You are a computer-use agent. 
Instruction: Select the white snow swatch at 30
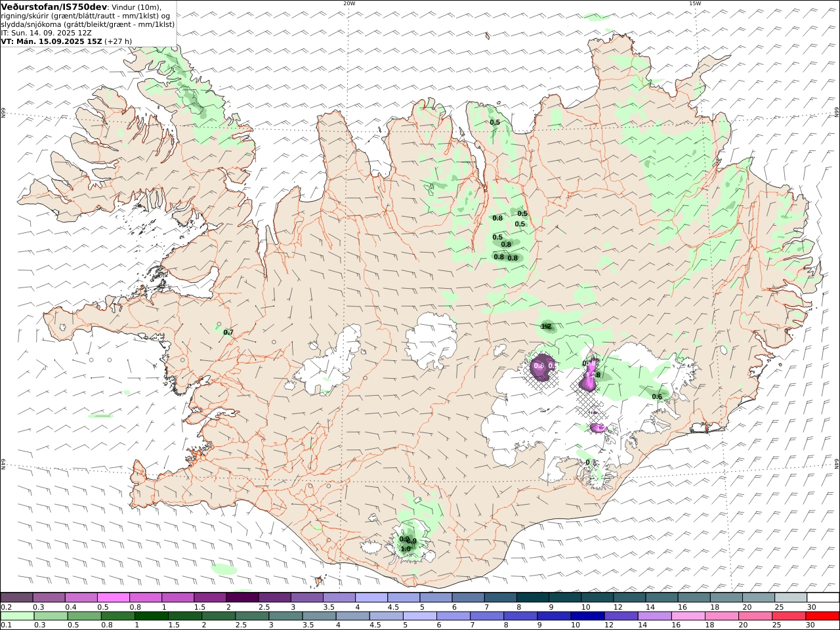click(x=822, y=597)
